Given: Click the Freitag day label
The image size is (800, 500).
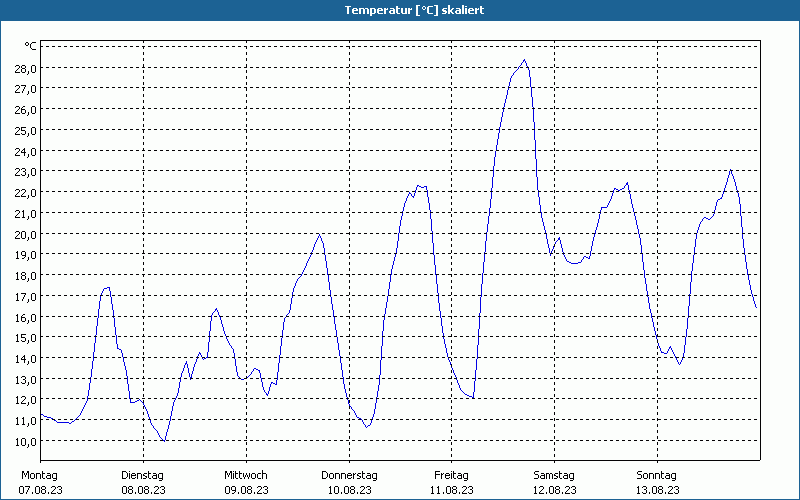Looking at the screenshot, I should (452, 476).
